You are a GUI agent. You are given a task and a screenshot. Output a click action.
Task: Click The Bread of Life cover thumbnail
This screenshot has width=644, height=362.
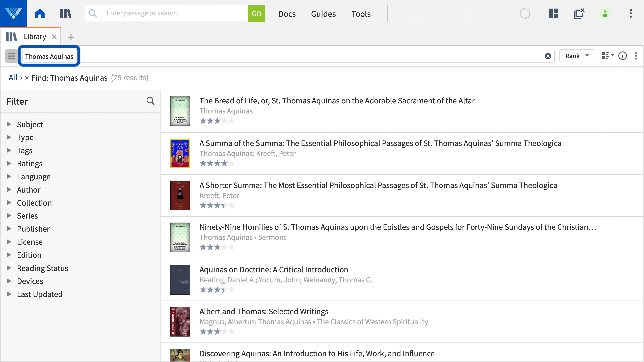[x=180, y=111]
